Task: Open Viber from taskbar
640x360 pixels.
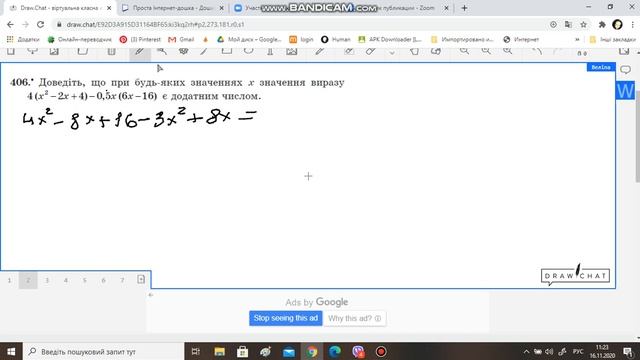Action: point(358,351)
